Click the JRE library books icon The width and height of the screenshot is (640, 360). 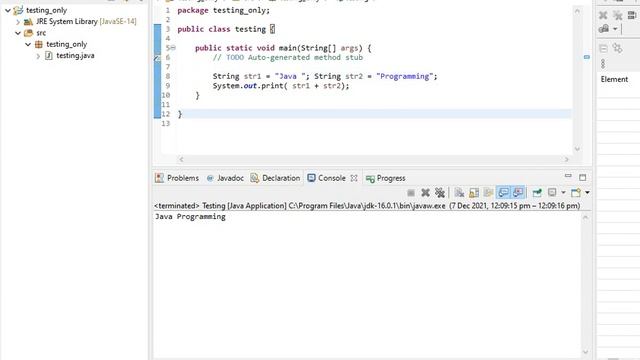28,22
